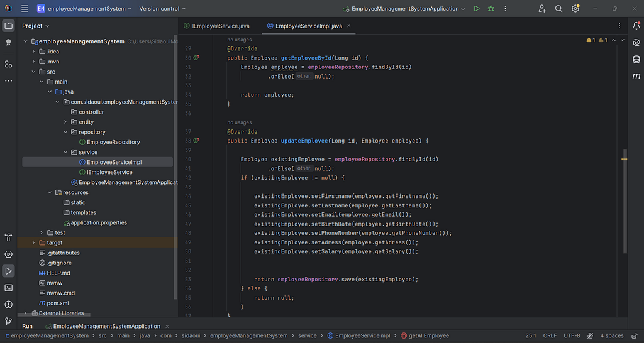Viewport: 644px width, 343px height.
Task: Show more tool windows ellipsis
Action: click(8, 81)
